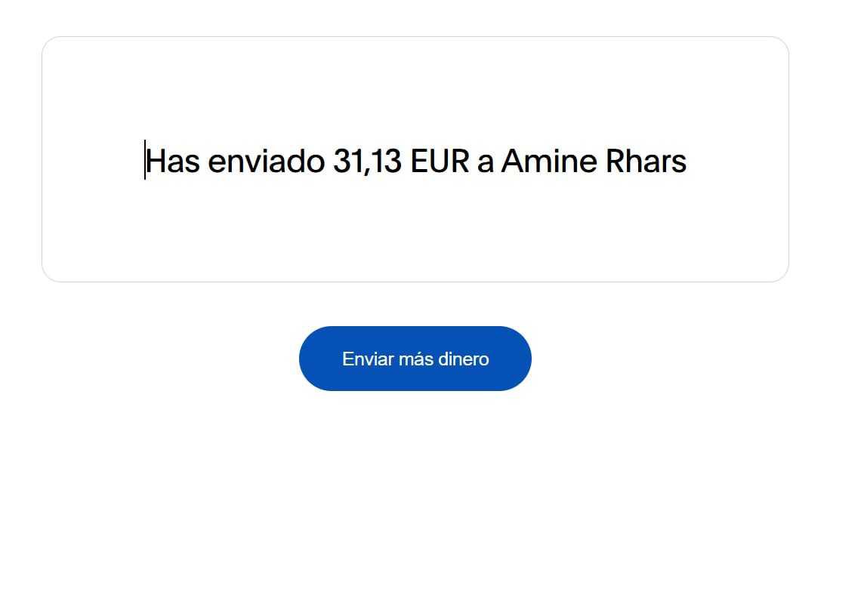Screen dimensions: 867x616
Task: Click the EUR currency code
Action: (x=440, y=162)
